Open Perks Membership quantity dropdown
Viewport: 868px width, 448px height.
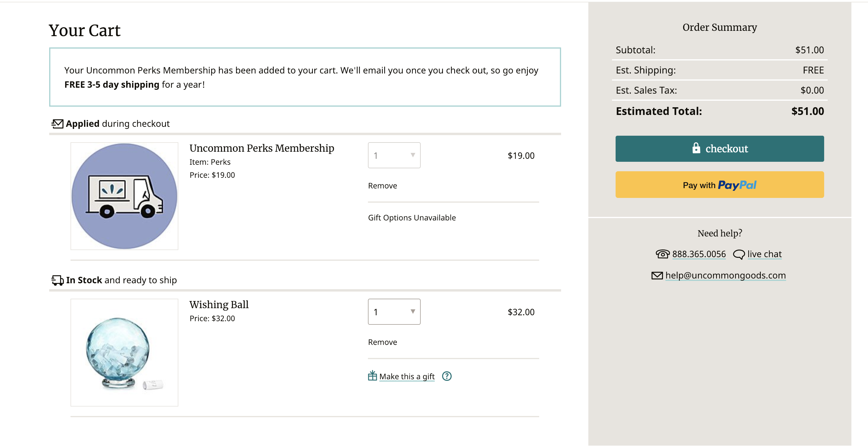point(394,155)
